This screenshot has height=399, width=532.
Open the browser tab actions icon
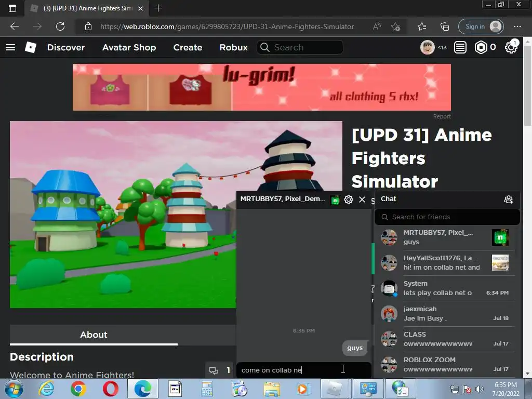point(12,8)
